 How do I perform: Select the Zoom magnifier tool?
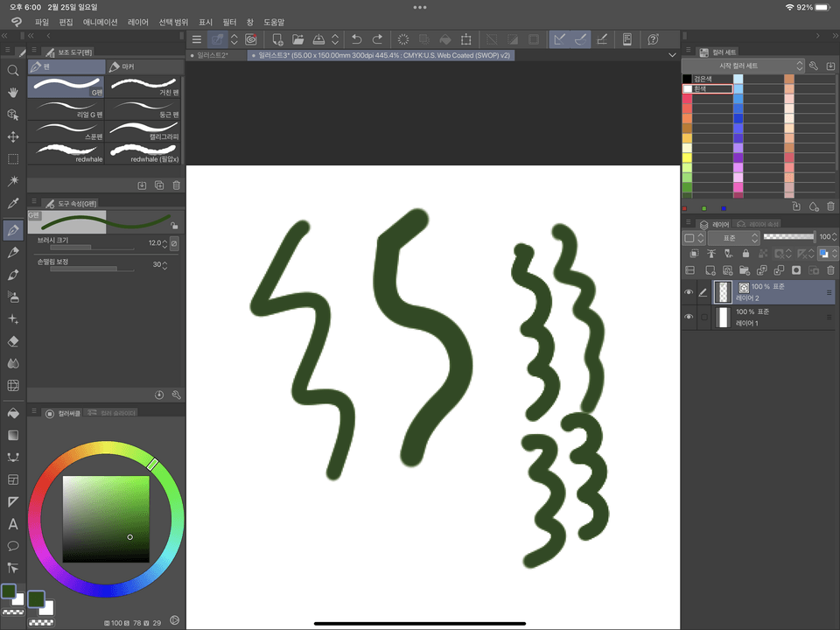13,70
